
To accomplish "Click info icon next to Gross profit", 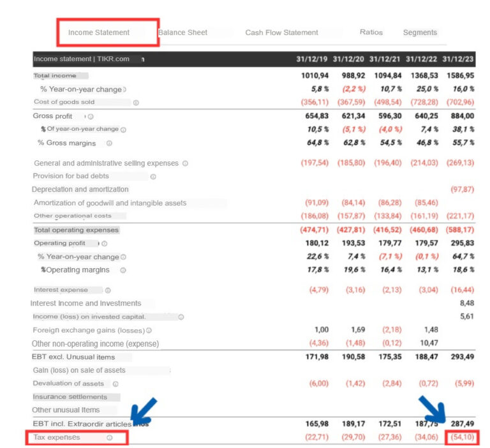I will pos(91,117).
